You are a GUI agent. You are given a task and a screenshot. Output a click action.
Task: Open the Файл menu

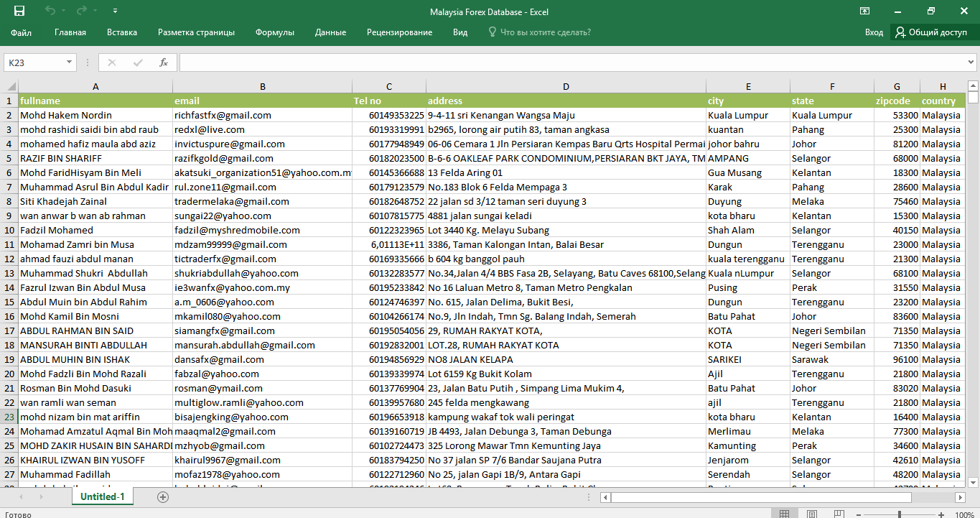click(22, 32)
